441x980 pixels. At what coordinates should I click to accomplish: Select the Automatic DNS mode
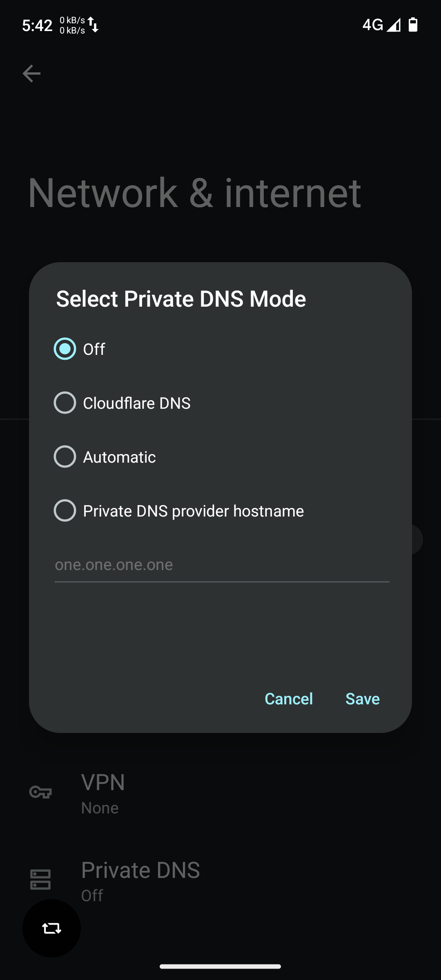coord(65,457)
